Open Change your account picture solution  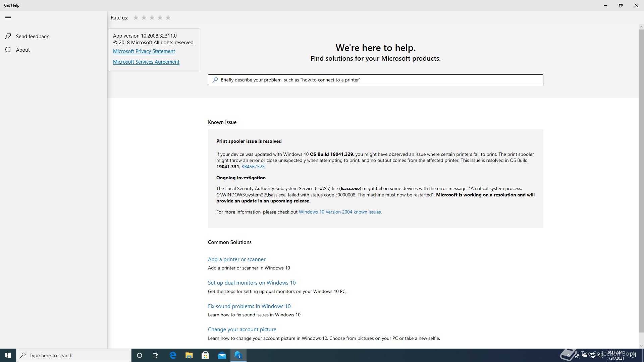(x=242, y=329)
